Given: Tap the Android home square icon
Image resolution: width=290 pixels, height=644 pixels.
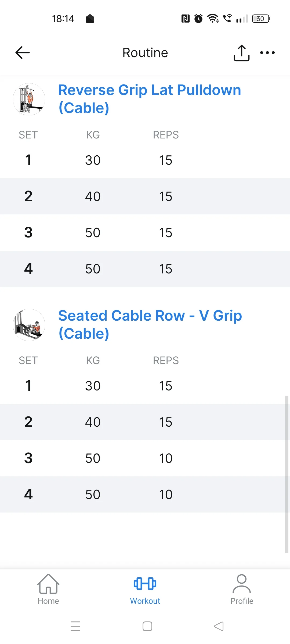Looking at the screenshot, I should (x=147, y=626).
